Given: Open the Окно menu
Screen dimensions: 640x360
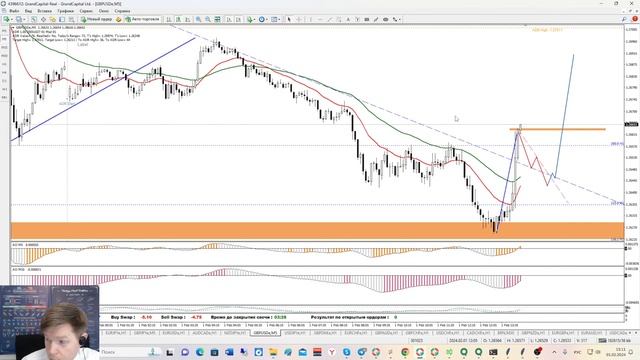Looking at the screenshot, I should pos(104,11).
